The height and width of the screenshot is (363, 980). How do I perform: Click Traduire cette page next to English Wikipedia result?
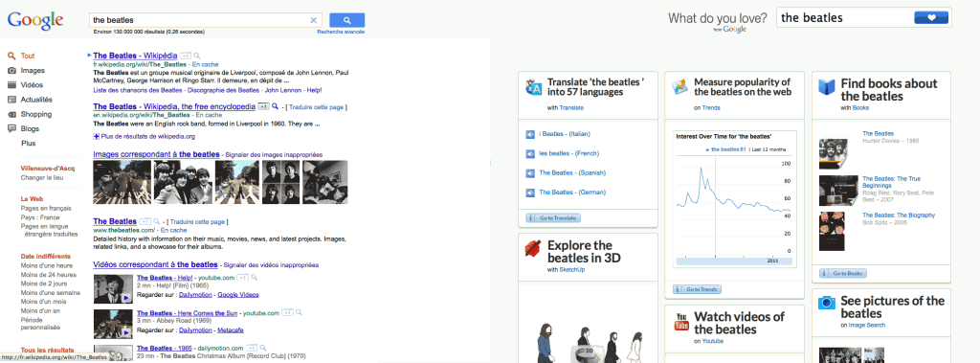coord(316,107)
